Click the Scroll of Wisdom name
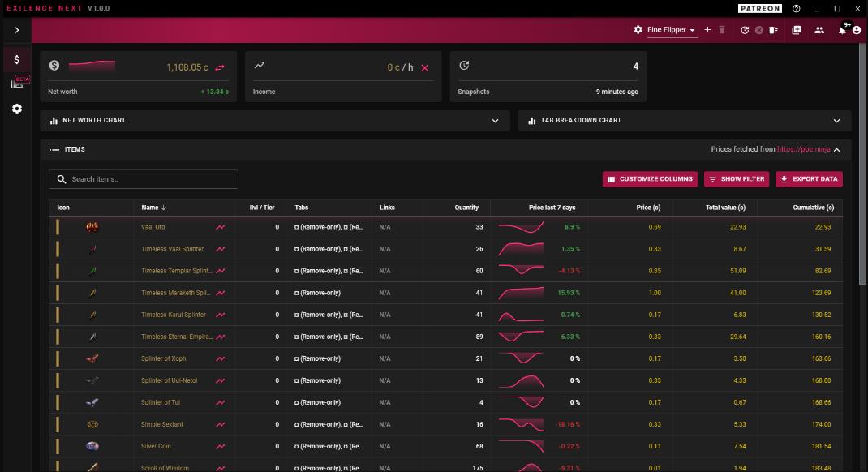Screen dimensions: 868x472 click(x=165, y=468)
